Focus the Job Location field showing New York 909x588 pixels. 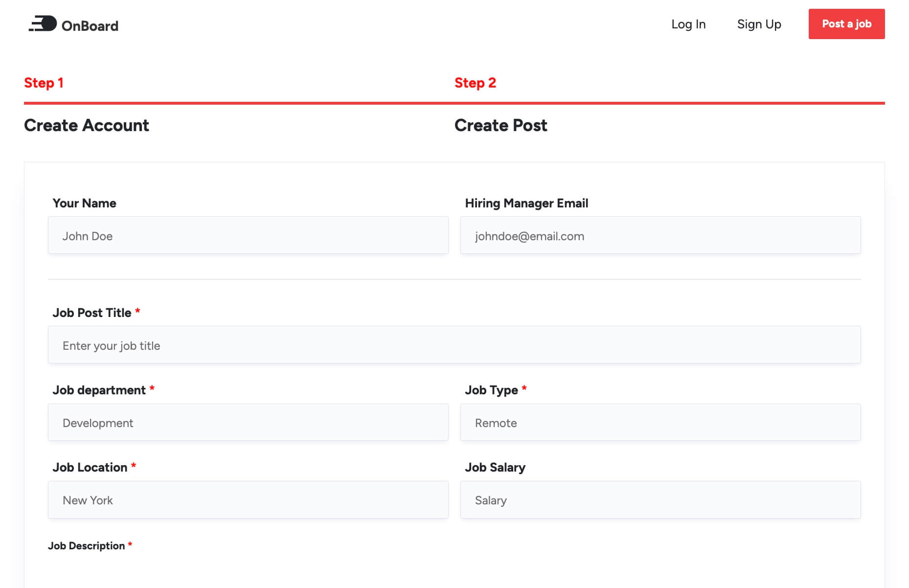pyautogui.click(x=248, y=499)
